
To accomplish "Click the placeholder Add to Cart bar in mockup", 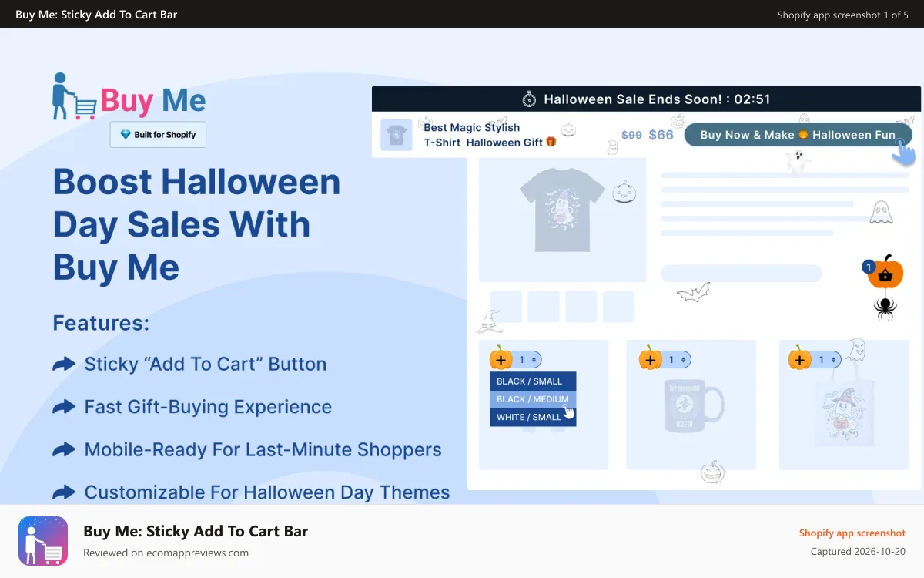I will 742,273.
